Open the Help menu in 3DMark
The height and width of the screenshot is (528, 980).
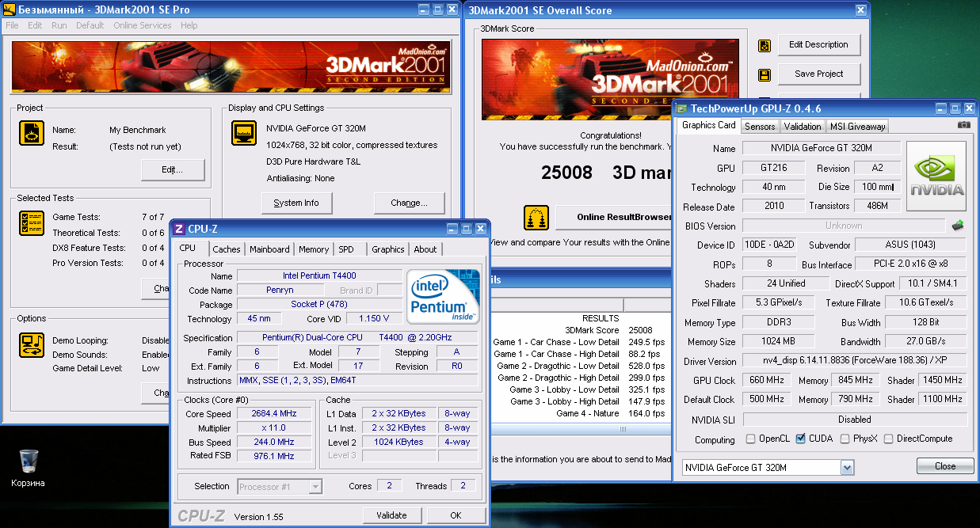click(189, 25)
